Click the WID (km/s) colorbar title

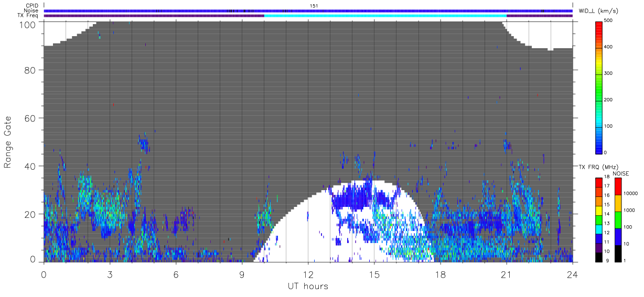598,10
